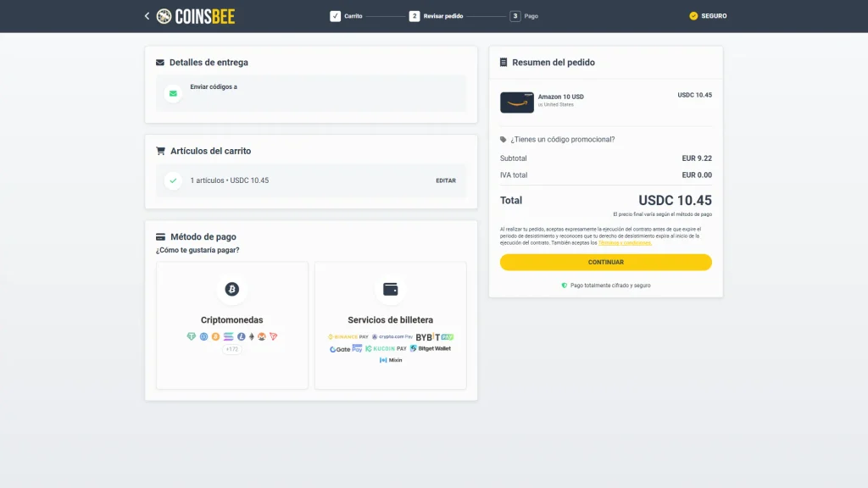Image resolution: width=868 pixels, height=488 pixels.
Task: Click the green check in cart row
Action: 173,180
